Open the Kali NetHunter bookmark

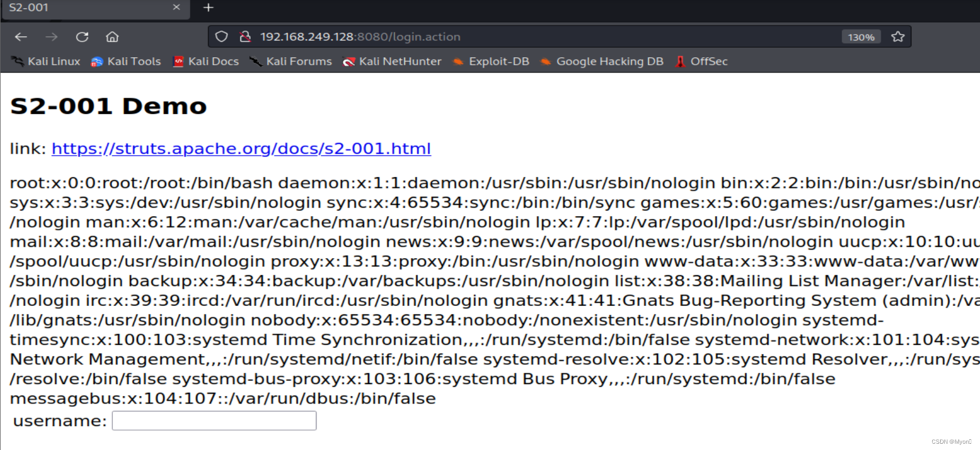(392, 61)
